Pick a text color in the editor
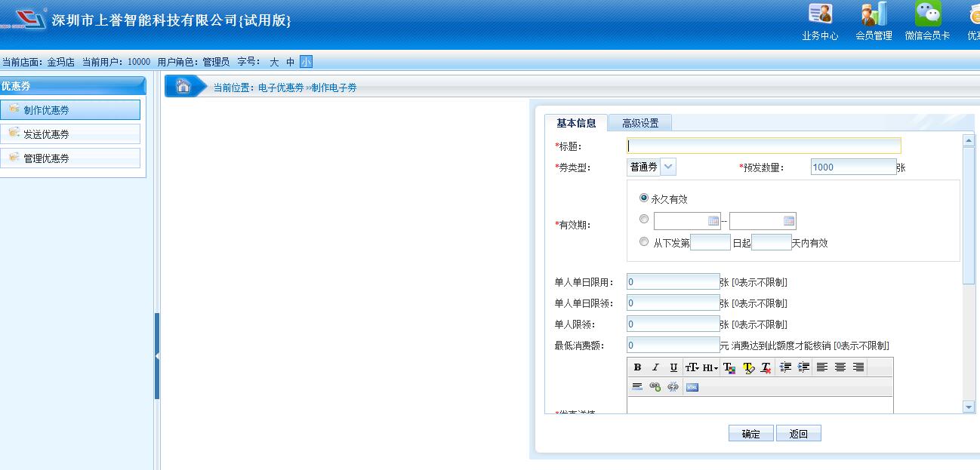Viewport: 980px width, 470px height. pyautogui.click(x=729, y=367)
